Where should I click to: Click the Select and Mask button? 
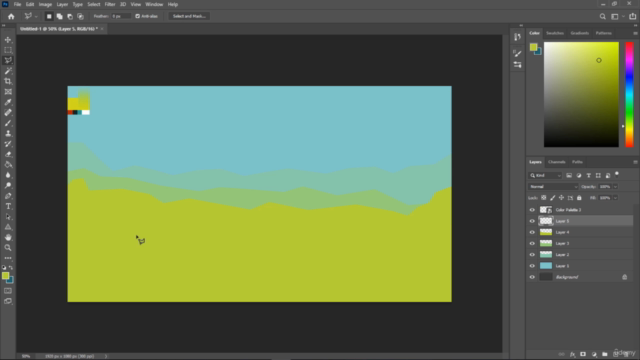(189, 16)
